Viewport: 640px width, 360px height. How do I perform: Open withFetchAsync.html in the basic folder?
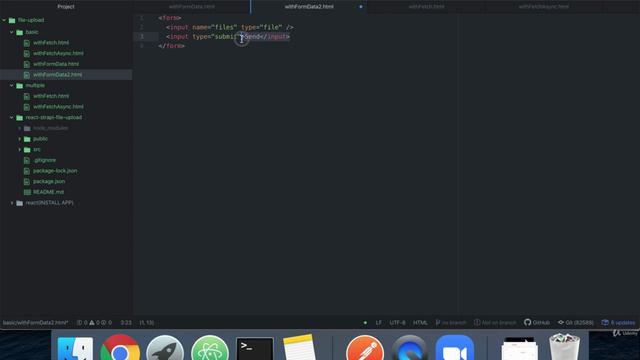coord(58,53)
